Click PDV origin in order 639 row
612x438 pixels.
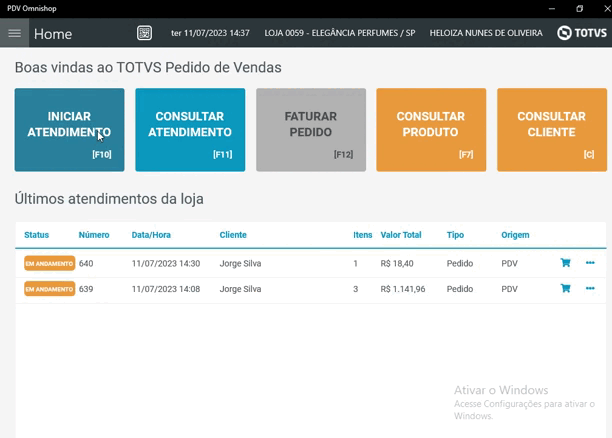pyautogui.click(x=509, y=289)
